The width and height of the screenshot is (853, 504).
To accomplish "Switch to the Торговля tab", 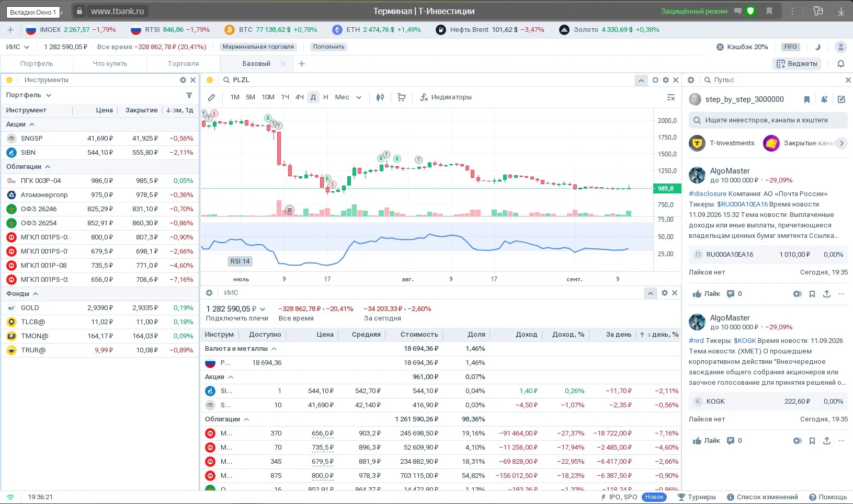I will pyautogui.click(x=183, y=64).
